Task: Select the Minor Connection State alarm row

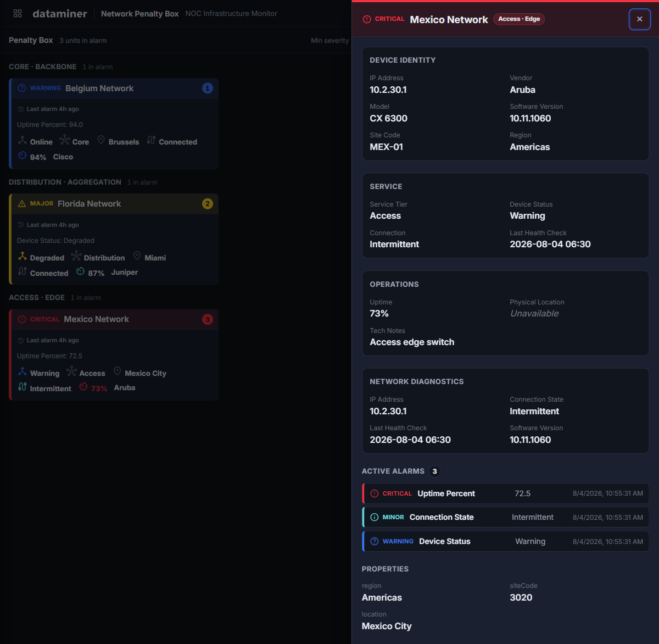Action: point(506,517)
